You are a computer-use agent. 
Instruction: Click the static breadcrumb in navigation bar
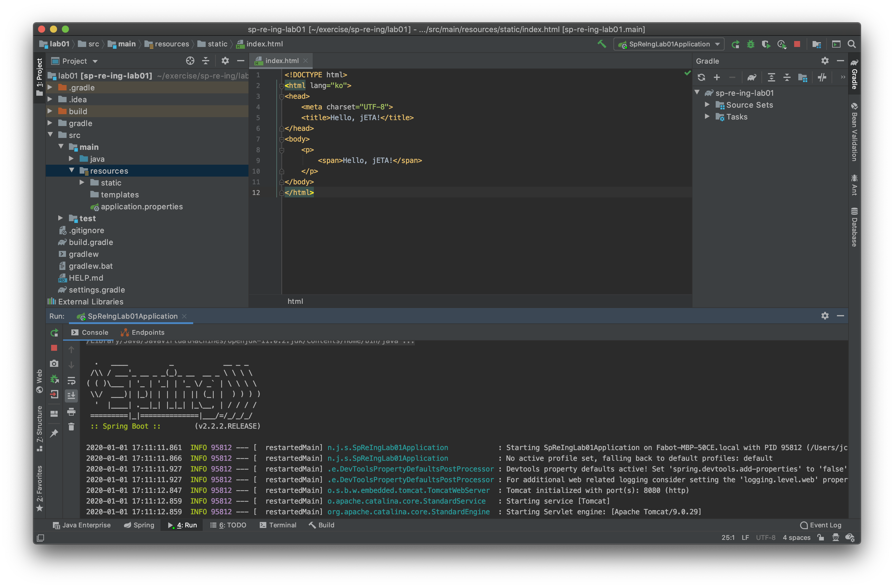213,44
